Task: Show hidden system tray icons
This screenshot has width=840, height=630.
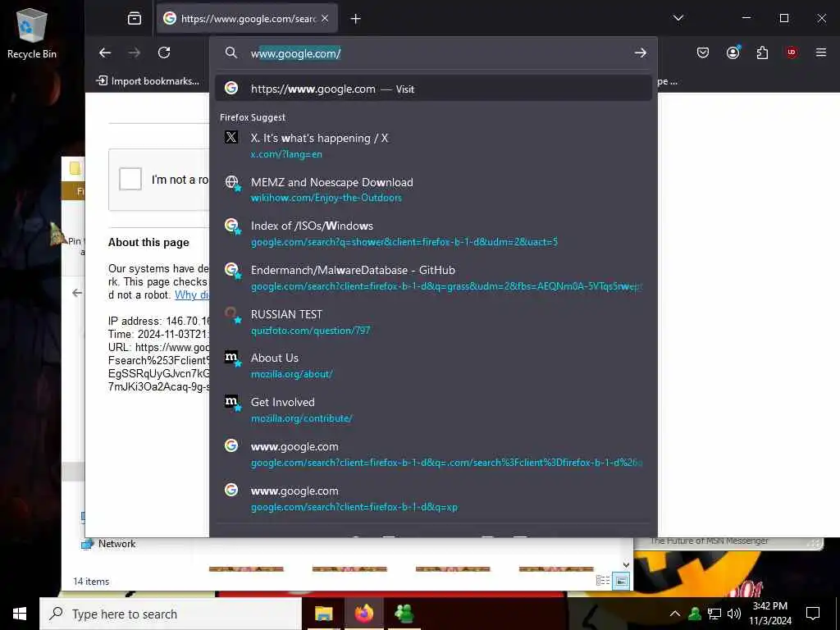Action: [675, 614]
